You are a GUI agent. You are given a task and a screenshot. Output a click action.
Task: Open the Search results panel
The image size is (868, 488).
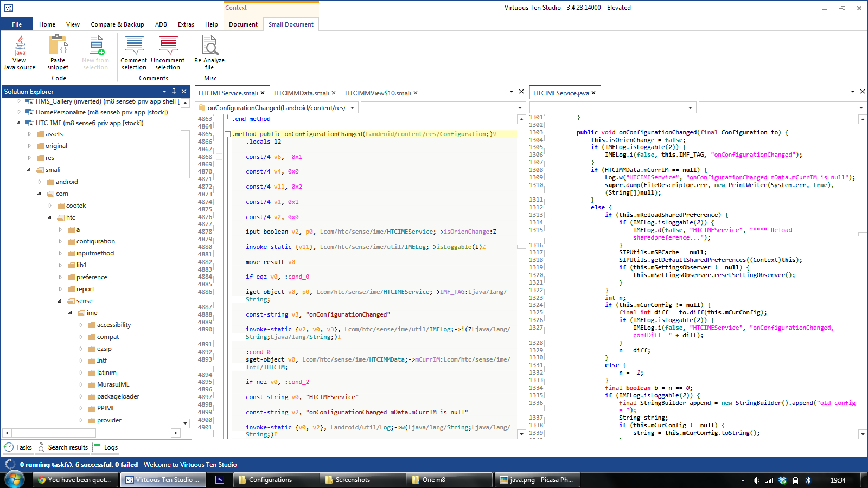(x=62, y=447)
